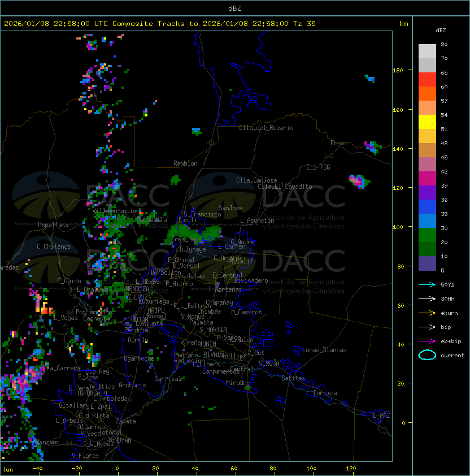The width and height of the screenshot is (470, 476).
Task: Click the Villavicencio map label
Action: [114, 211]
